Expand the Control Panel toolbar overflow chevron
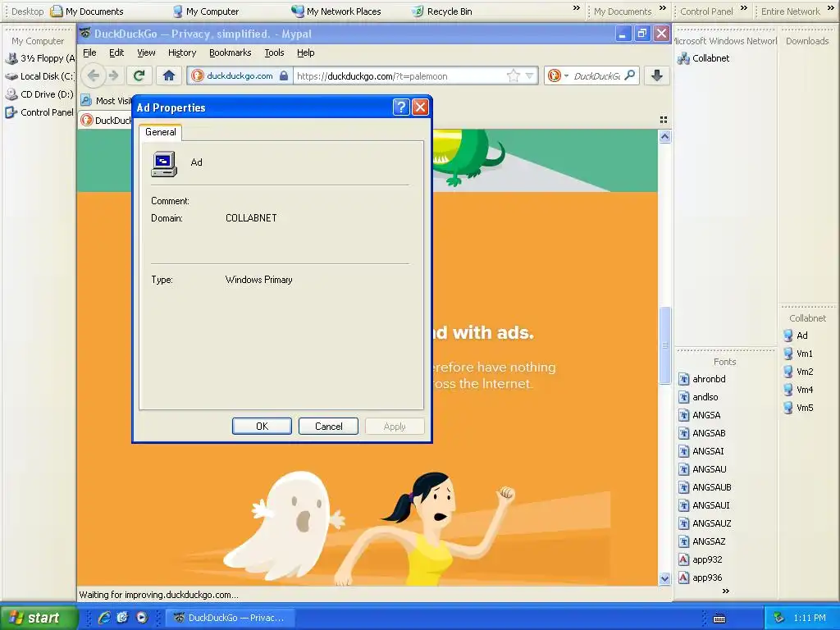This screenshot has height=630, width=840. coord(743,8)
